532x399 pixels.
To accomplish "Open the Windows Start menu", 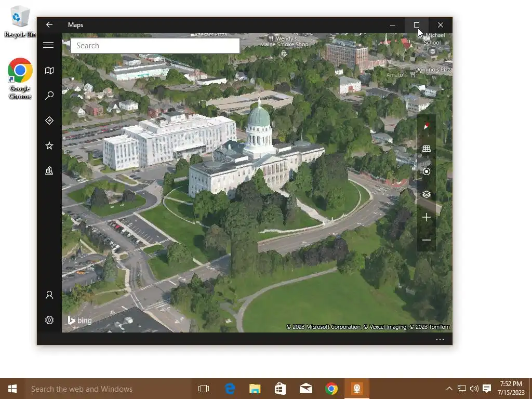I will click(12, 389).
